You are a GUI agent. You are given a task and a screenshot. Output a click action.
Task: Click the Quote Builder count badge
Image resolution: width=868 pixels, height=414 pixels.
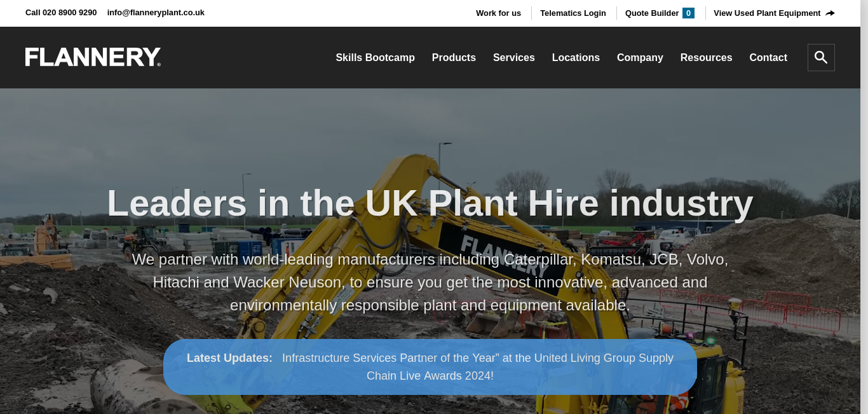(688, 13)
